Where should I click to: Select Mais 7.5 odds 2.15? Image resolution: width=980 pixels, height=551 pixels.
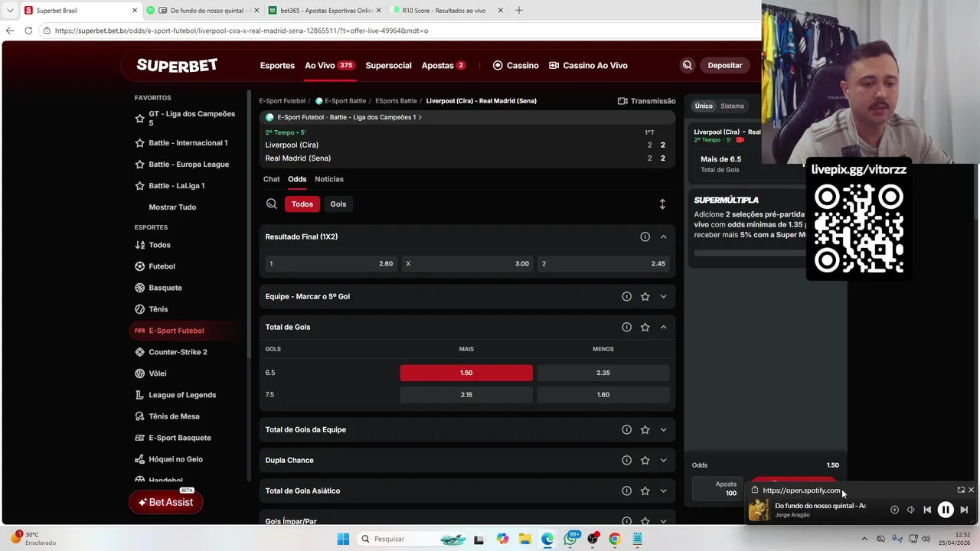click(x=466, y=395)
